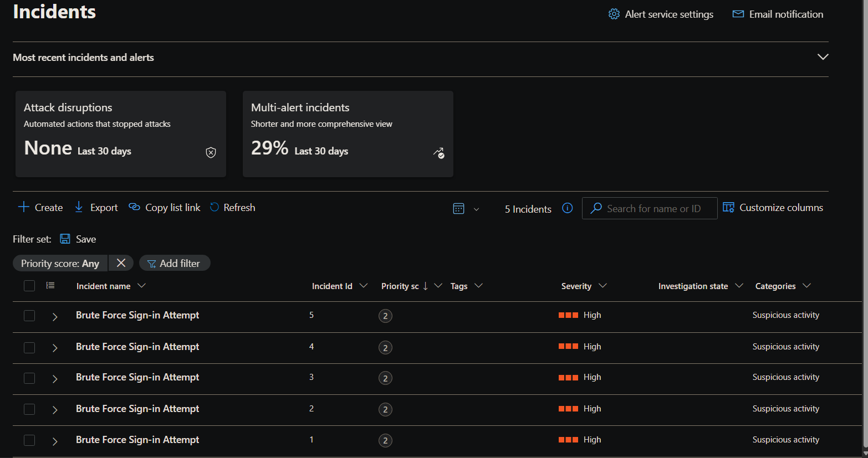Image resolution: width=868 pixels, height=458 pixels.
Task: Check the box for incident 1
Action: 29,440
